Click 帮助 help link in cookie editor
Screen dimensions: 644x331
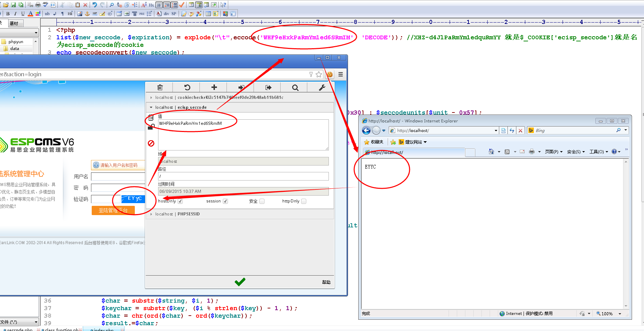[x=326, y=282]
